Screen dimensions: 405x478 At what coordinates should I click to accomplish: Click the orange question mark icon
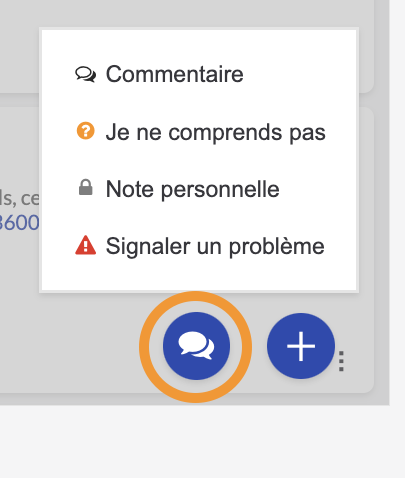pos(86,131)
